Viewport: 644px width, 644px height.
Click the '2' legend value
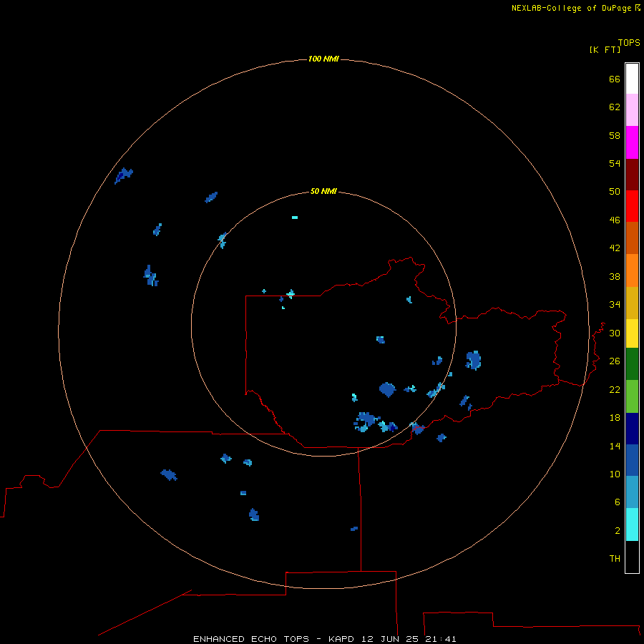pyautogui.click(x=618, y=531)
